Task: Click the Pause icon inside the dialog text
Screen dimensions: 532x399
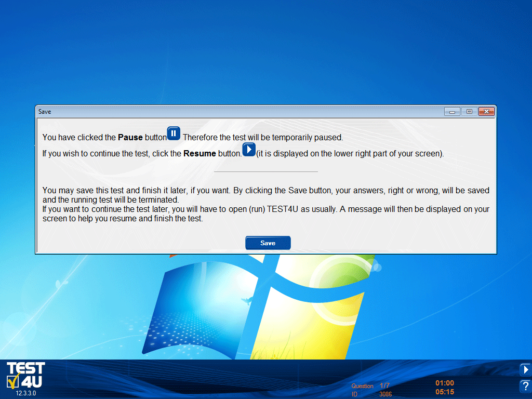Action: (174, 134)
